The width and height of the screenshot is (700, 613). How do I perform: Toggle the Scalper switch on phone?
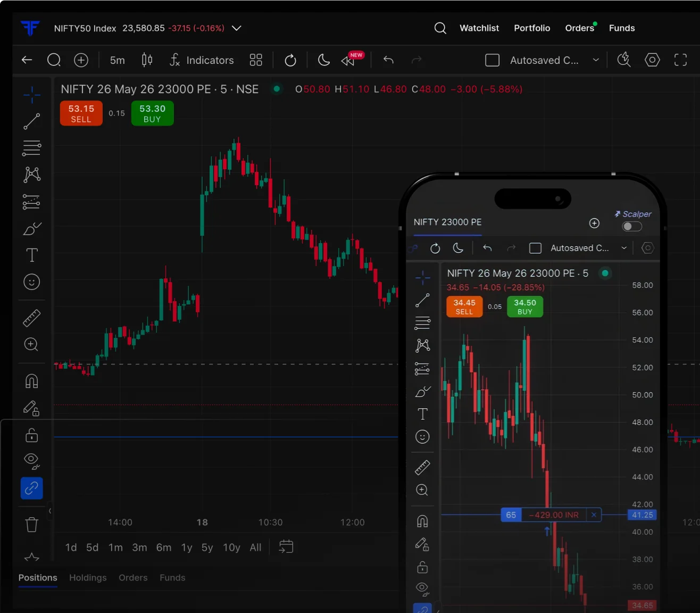point(632,227)
